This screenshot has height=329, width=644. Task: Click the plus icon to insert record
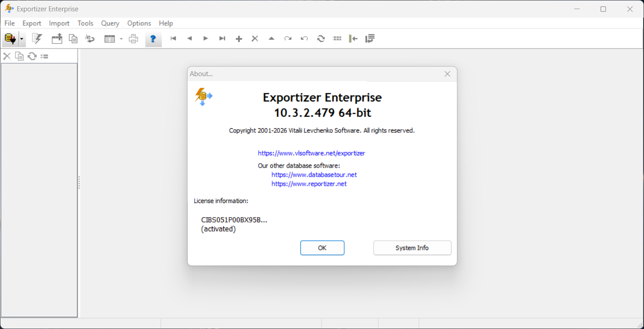(239, 39)
